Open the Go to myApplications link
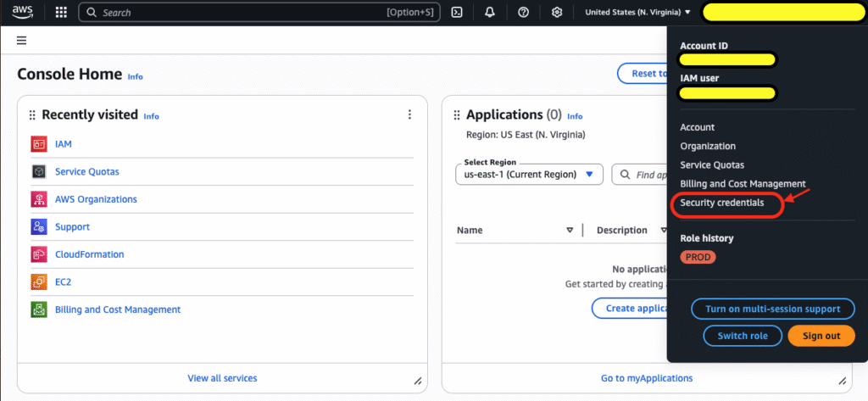This screenshot has height=401, width=868. (x=647, y=378)
